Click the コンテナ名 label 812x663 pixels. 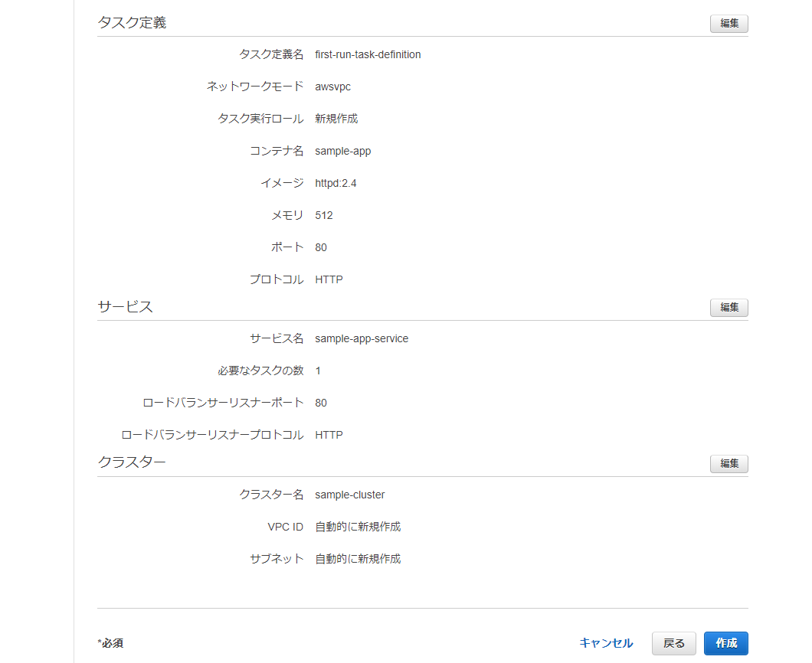277,151
